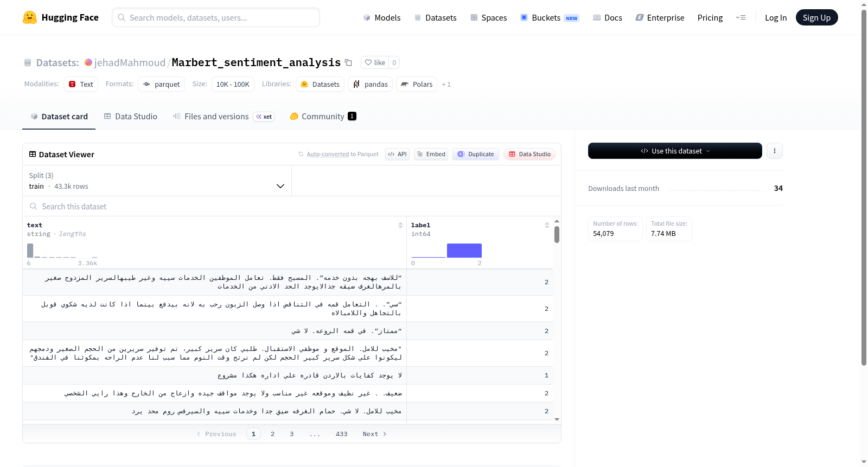Open the Community tab

point(323,117)
